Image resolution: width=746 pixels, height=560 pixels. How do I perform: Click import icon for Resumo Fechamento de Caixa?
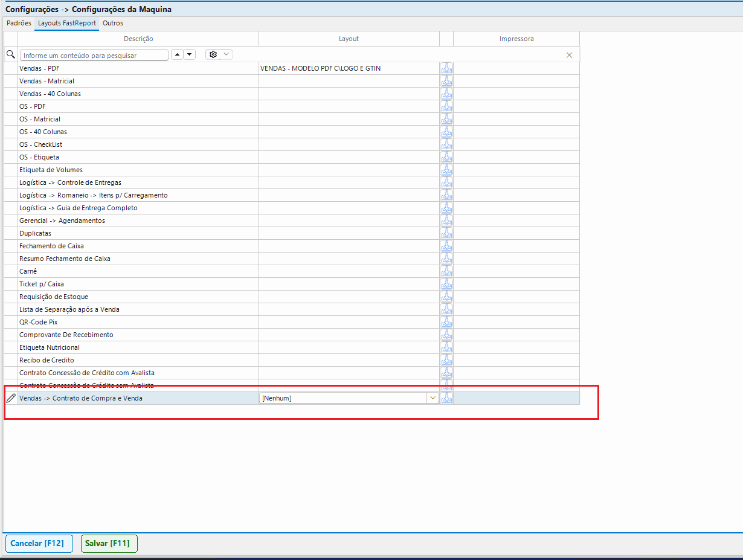tap(446, 259)
